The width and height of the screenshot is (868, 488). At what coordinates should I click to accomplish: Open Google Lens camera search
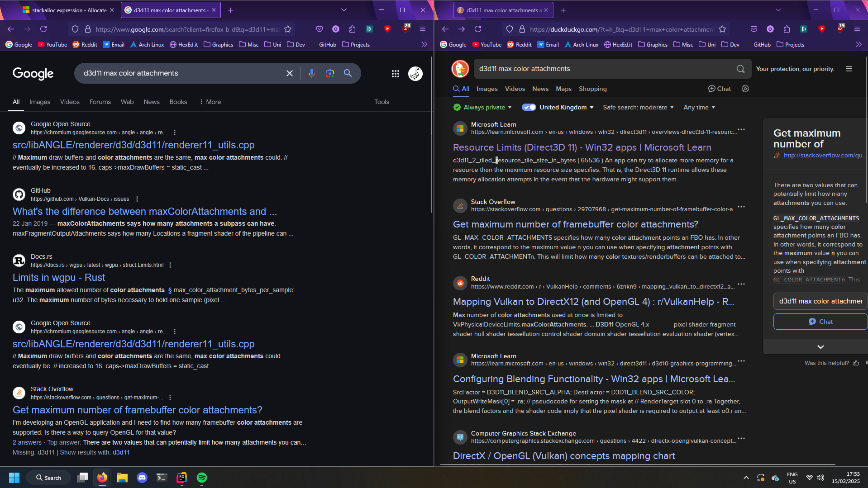[329, 73]
